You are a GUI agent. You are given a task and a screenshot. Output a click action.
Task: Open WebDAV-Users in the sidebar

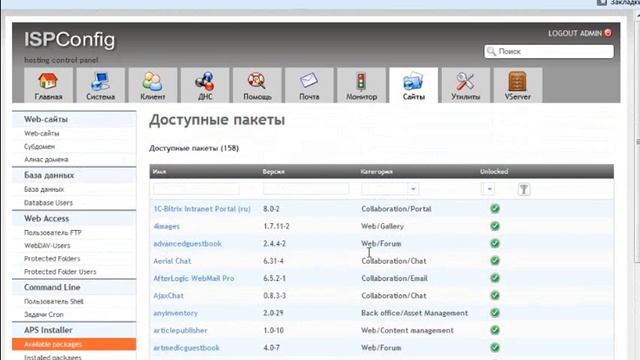(x=47, y=246)
